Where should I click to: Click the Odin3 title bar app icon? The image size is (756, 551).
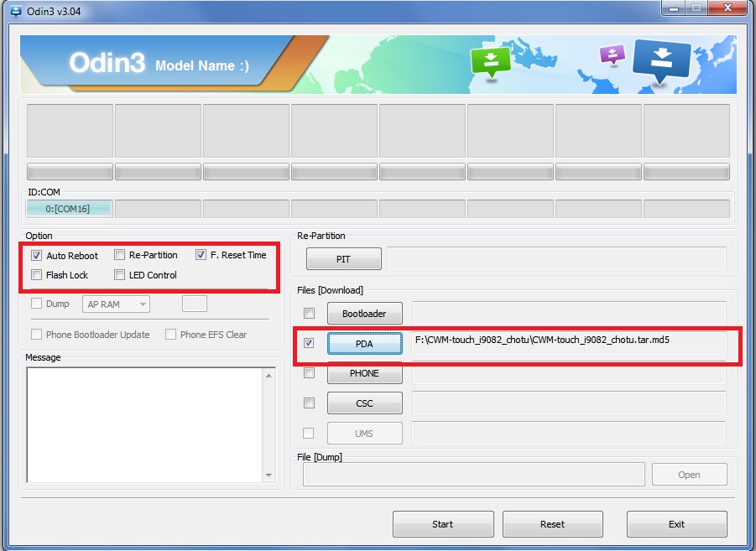click(16, 11)
